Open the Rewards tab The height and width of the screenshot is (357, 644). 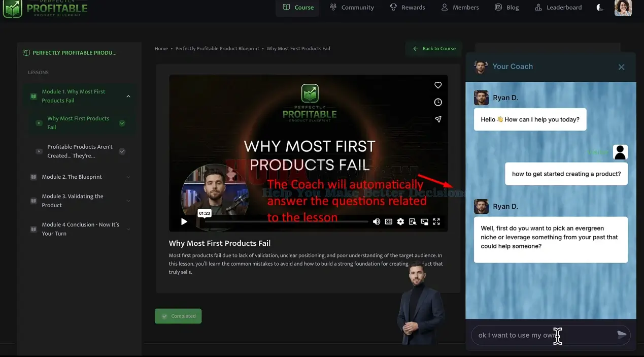407,8
